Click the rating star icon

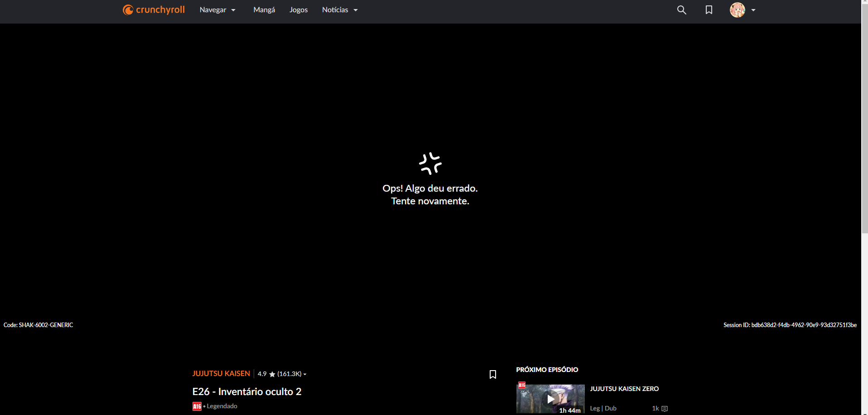272,374
